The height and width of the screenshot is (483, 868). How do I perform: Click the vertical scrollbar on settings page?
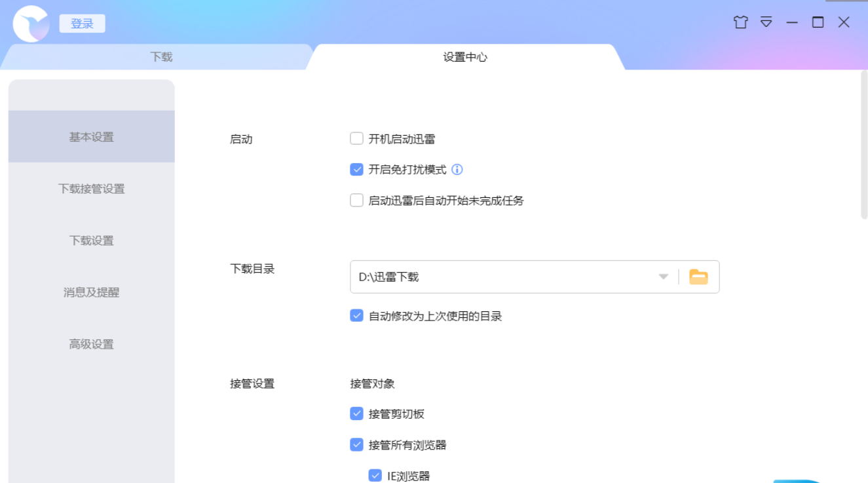click(x=863, y=145)
